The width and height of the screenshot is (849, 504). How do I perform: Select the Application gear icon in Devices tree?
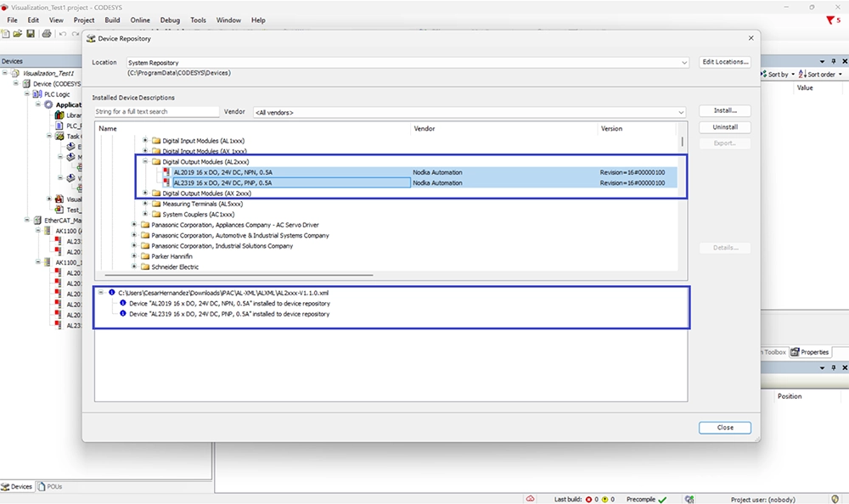(48, 104)
